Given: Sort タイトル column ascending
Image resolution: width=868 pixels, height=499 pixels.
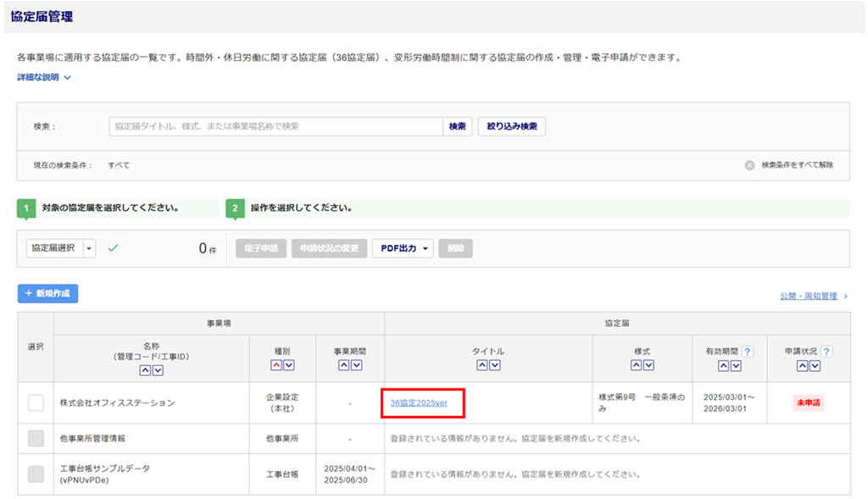Looking at the screenshot, I should (x=481, y=365).
